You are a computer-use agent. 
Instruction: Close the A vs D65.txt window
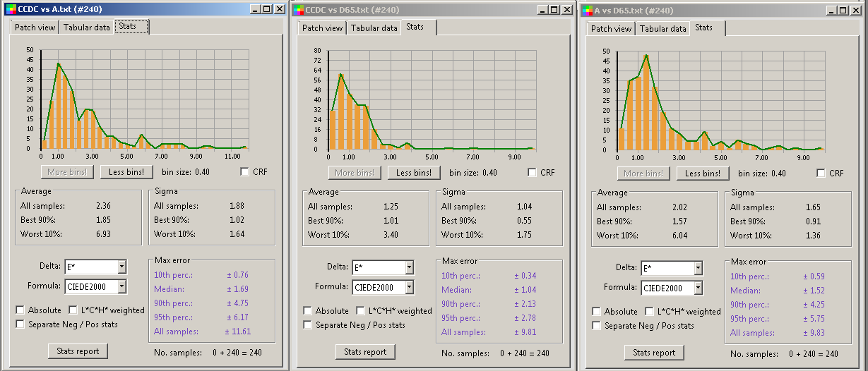(x=855, y=11)
